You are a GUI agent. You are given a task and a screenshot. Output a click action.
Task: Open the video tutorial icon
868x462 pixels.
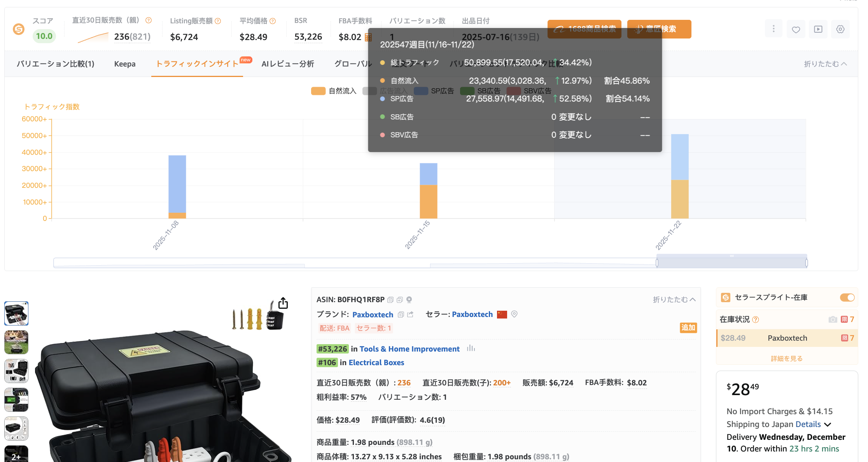pyautogui.click(x=818, y=29)
